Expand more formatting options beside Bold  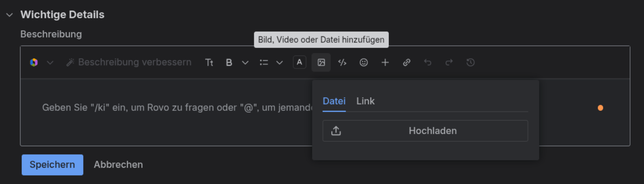(245, 62)
